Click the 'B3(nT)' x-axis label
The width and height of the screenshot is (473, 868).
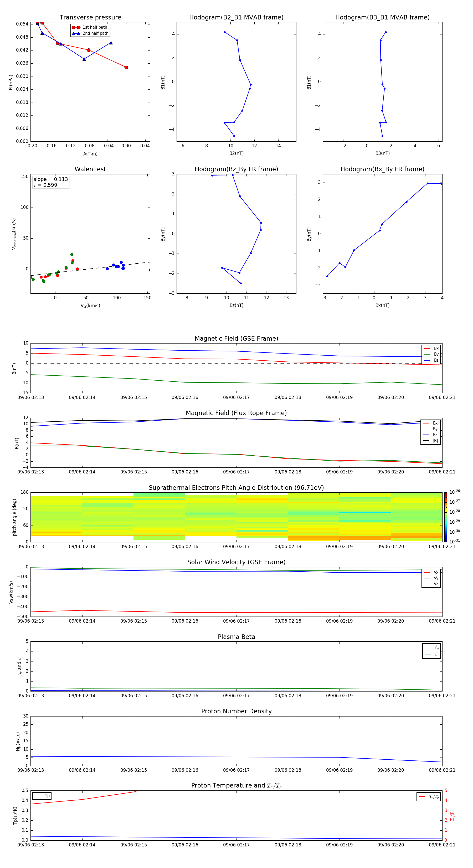tap(382, 153)
